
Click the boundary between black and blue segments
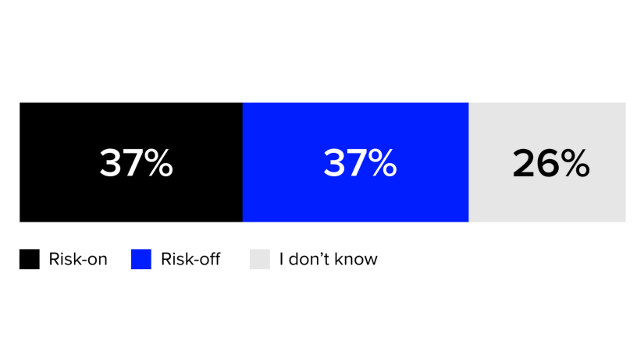243,162
